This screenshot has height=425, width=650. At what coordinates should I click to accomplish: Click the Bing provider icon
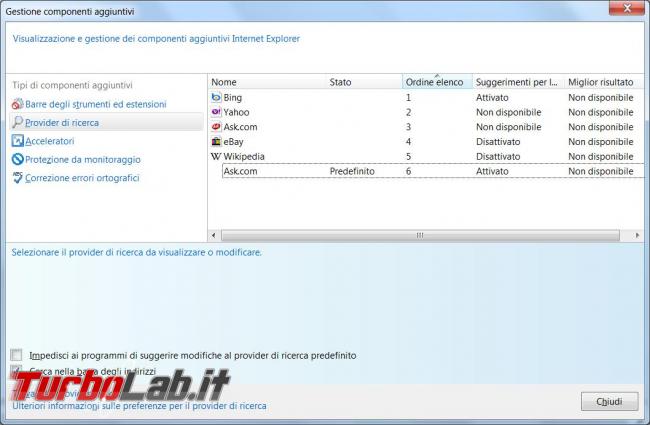point(216,97)
